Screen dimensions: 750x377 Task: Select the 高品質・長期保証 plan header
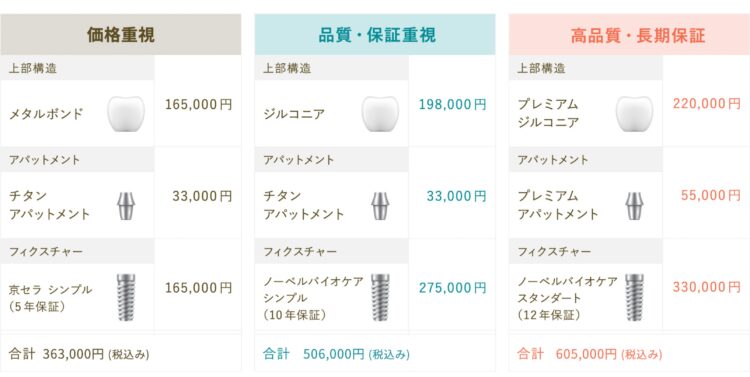click(629, 34)
